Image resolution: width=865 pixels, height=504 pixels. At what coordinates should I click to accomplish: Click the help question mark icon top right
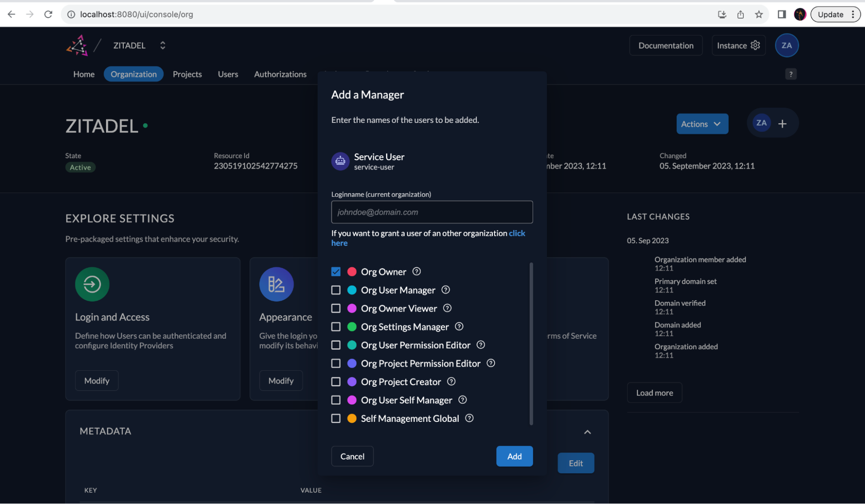791,74
